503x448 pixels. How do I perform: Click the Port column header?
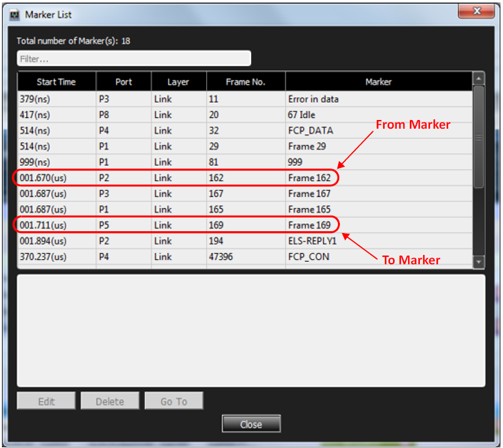pos(124,82)
